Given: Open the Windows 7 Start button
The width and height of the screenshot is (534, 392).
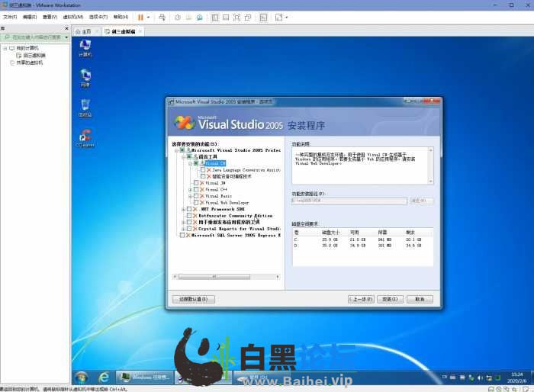Looking at the screenshot, I should coord(81,378).
